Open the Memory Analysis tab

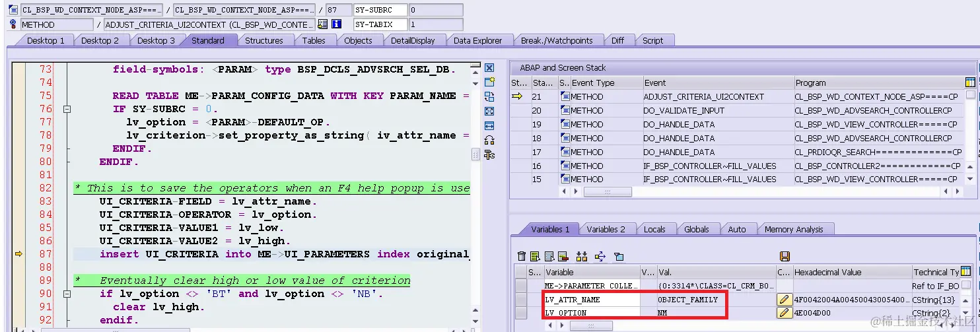pyautogui.click(x=794, y=229)
